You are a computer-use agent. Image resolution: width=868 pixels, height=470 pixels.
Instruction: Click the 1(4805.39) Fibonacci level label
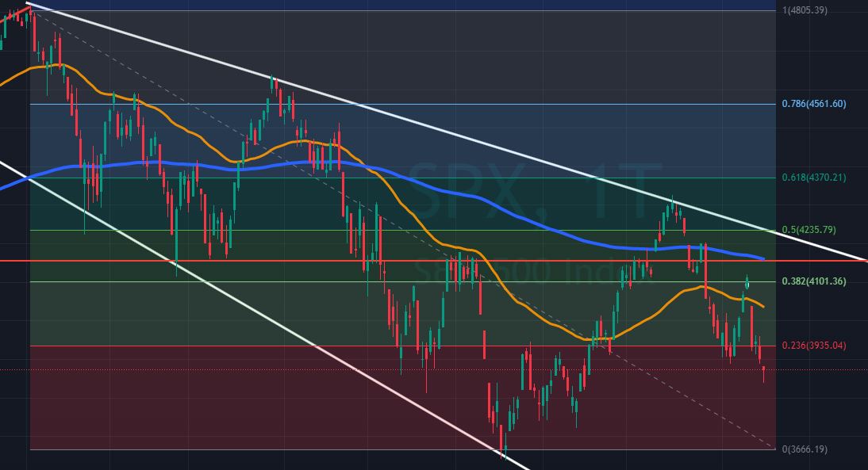coord(805,10)
